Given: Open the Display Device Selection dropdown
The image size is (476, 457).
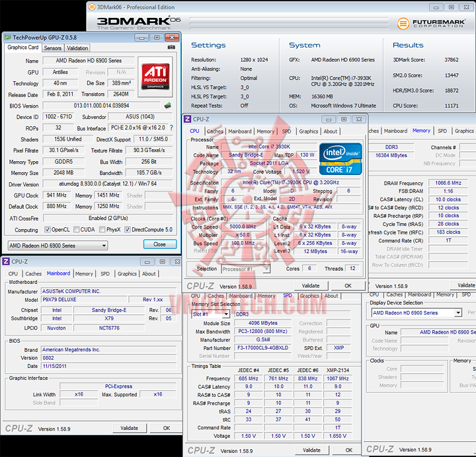Looking at the screenshot, I should (x=416, y=312).
